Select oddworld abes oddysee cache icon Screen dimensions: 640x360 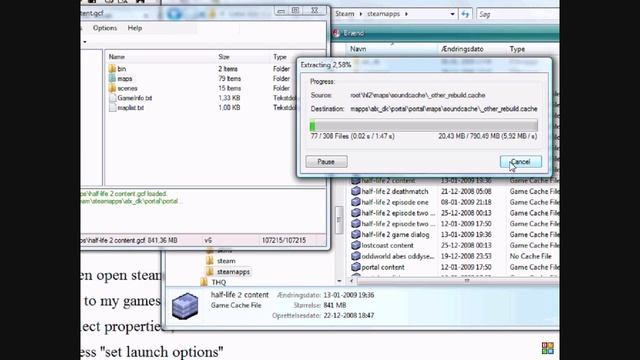click(356, 256)
